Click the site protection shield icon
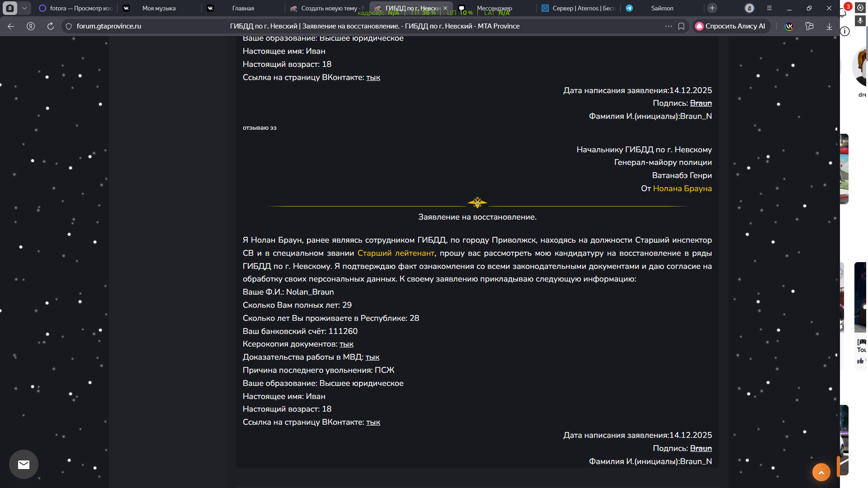This screenshot has height=488, width=868. point(69,26)
